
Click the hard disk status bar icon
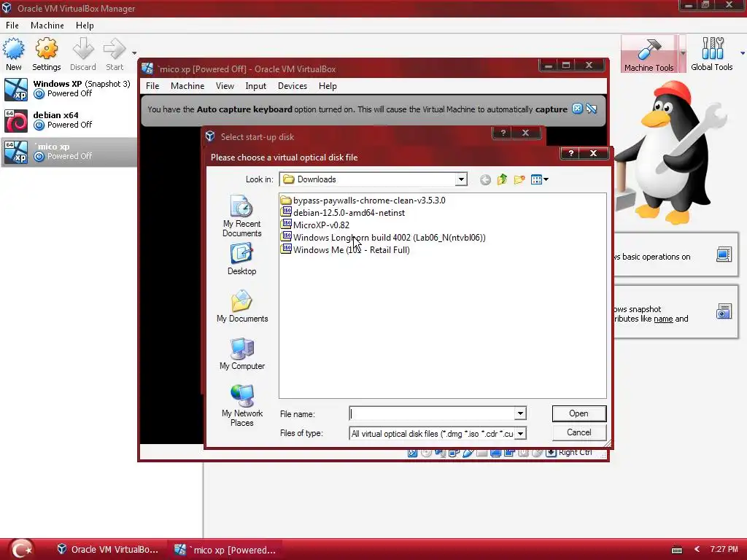click(x=413, y=452)
